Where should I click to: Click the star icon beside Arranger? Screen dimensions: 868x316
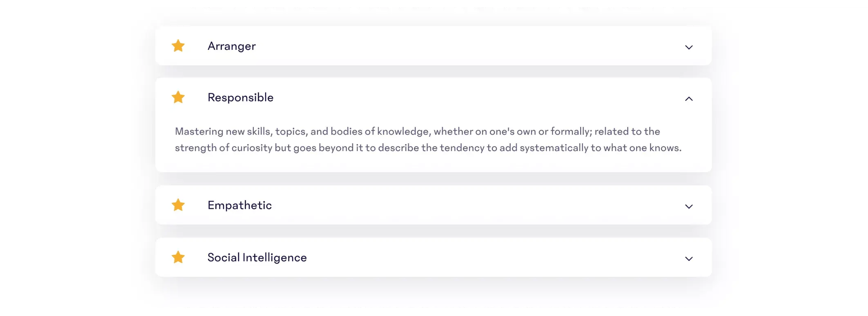(x=178, y=46)
